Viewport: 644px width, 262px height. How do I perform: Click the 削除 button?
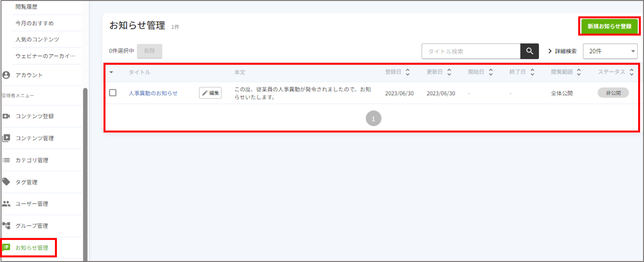tap(150, 51)
